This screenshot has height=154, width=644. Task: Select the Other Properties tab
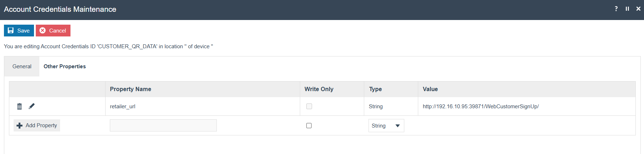[65, 66]
